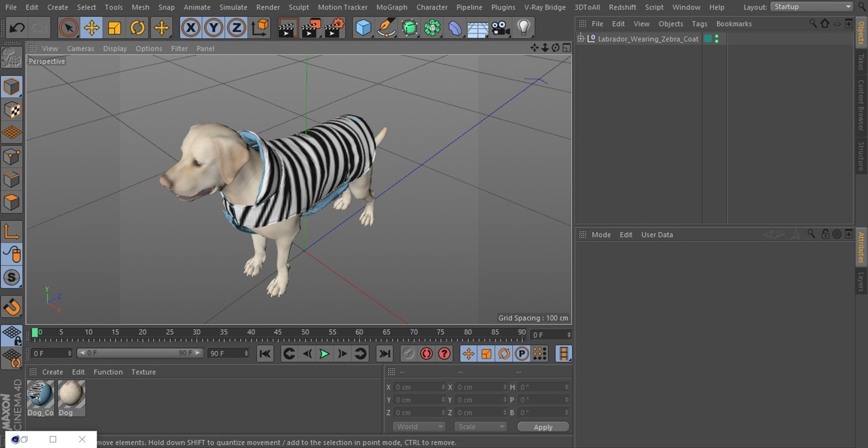Select the Live Selection tool
This screenshot has width=868, height=448.
coord(68,28)
